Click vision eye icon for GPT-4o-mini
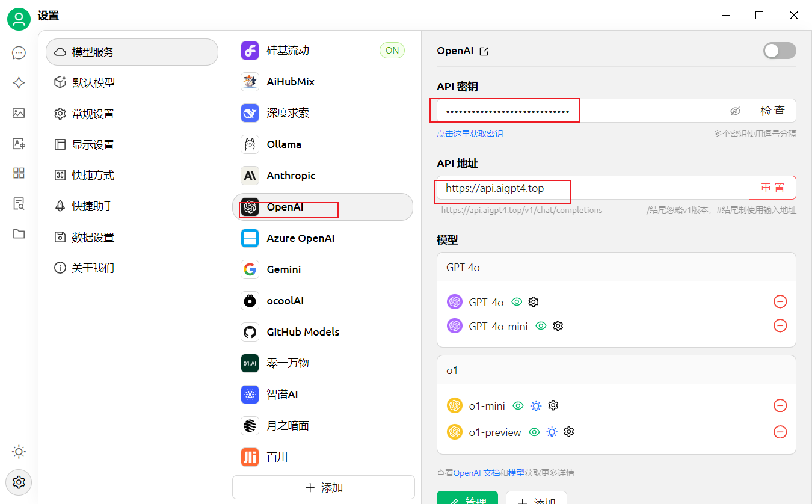The width and height of the screenshot is (812, 504). tap(541, 325)
